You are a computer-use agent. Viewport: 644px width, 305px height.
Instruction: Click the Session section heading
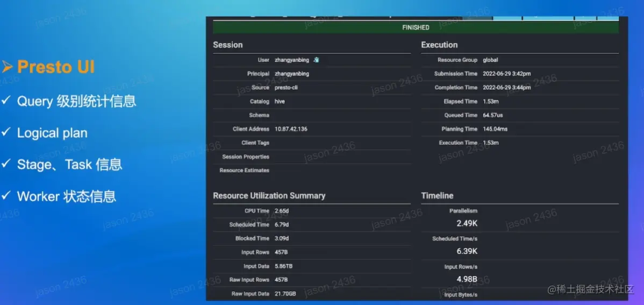click(x=227, y=45)
